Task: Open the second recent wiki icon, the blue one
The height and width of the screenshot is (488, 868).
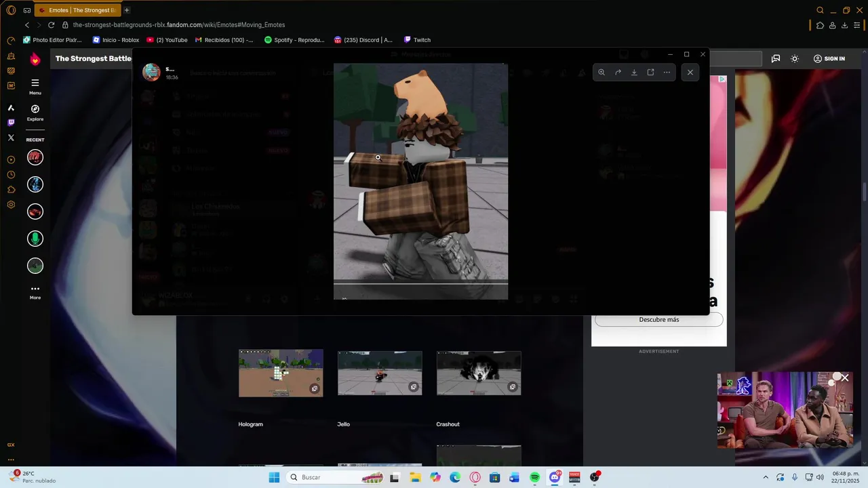Action: point(35,184)
